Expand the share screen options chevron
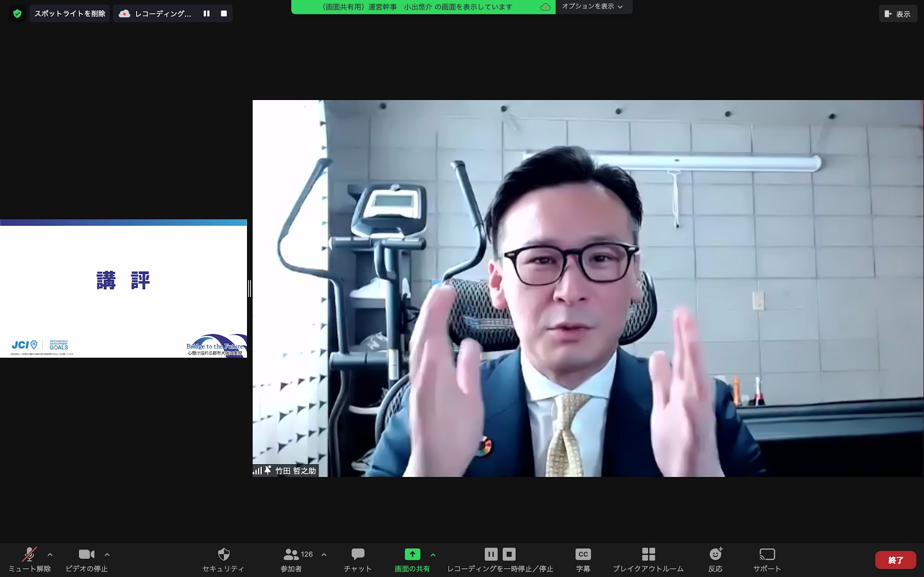Screen dimensions: 924x577 pos(433,555)
